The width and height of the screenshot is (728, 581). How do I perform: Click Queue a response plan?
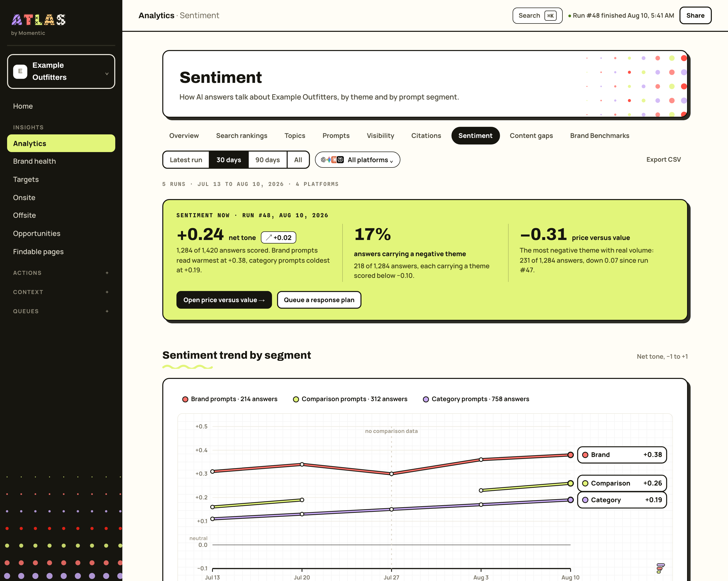pos(319,300)
